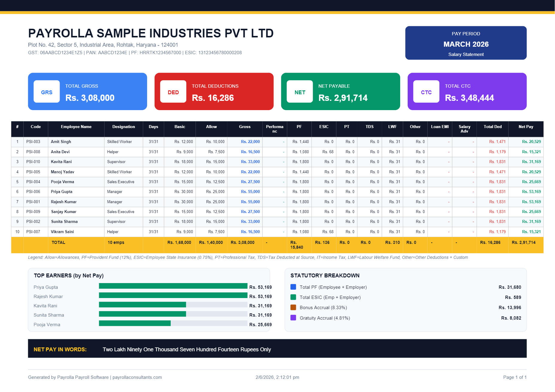Click the generation timestamp 2/6/2026

pos(277,377)
